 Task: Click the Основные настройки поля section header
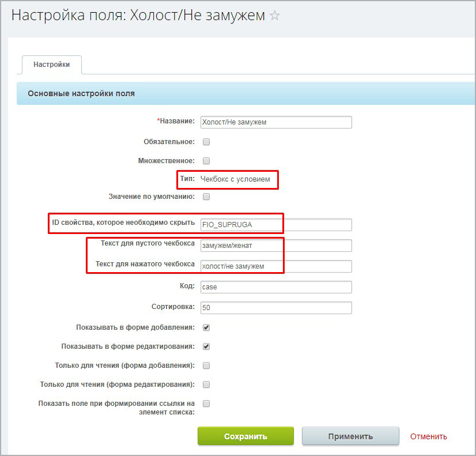(245, 93)
